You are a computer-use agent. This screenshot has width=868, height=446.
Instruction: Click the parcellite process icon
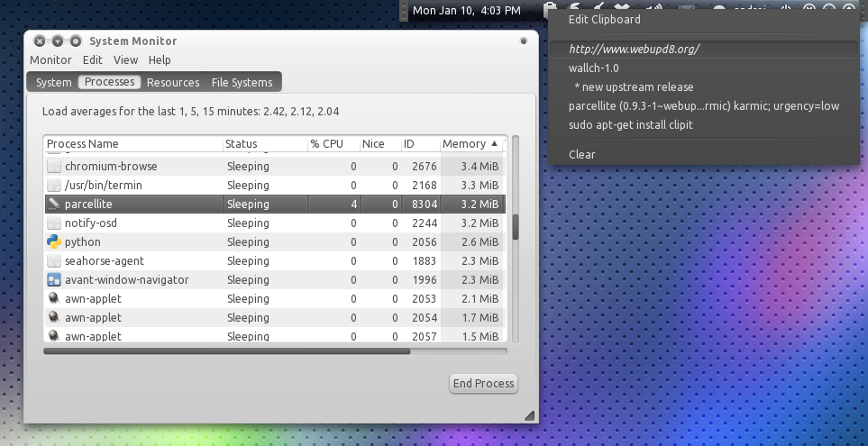click(x=54, y=205)
